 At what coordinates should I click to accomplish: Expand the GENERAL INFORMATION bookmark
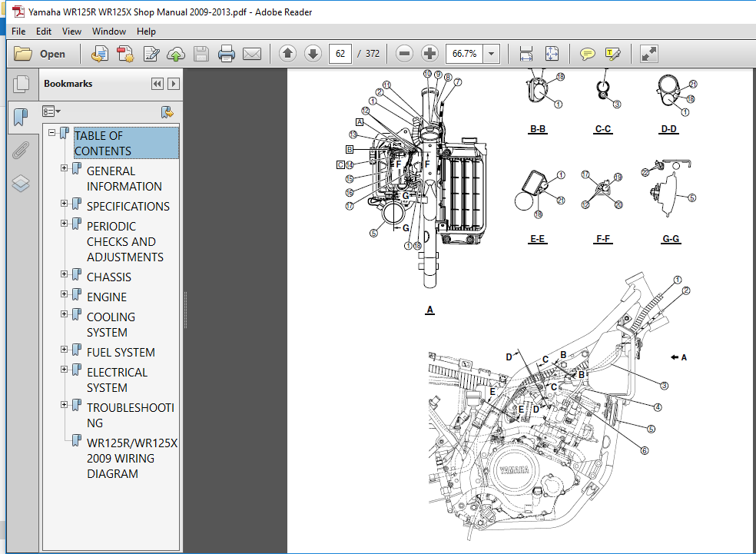point(64,168)
